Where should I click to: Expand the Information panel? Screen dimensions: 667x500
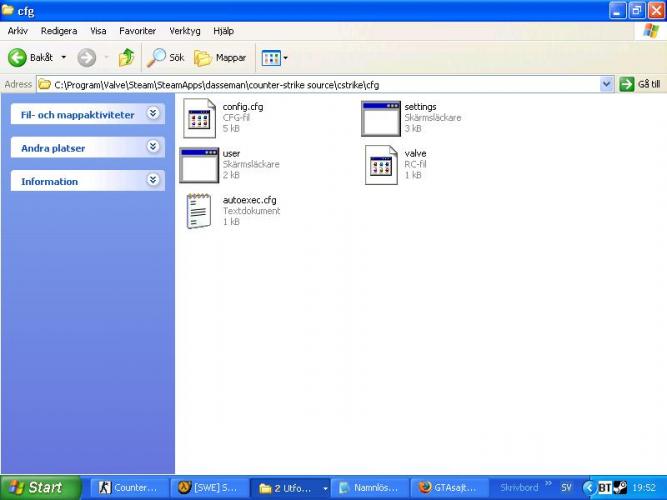[153, 181]
